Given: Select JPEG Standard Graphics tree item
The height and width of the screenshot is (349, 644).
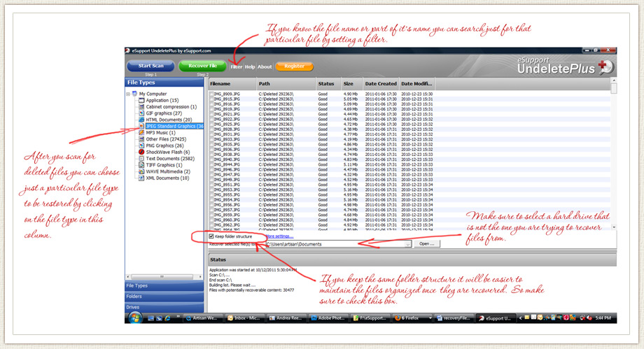Looking at the screenshot, I should pyautogui.click(x=174, y=126).
